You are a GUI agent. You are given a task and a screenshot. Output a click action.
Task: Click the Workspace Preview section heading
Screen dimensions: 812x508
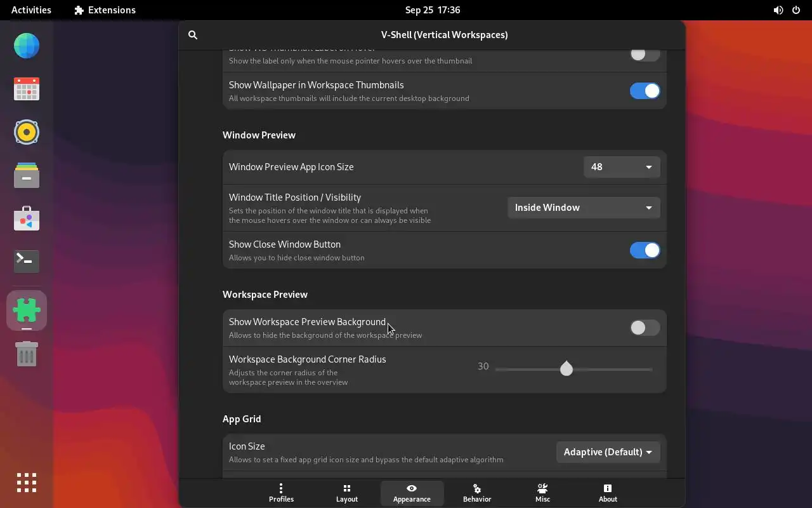tap(265, 295)
